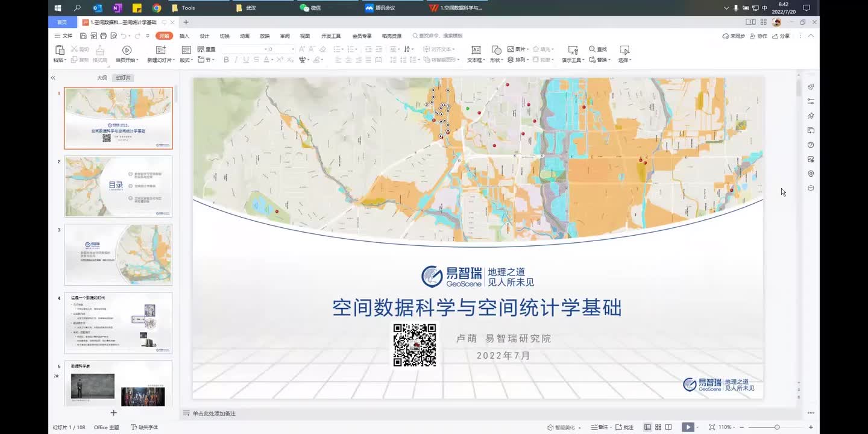Switch to the 视图 (View) tab

305,36
